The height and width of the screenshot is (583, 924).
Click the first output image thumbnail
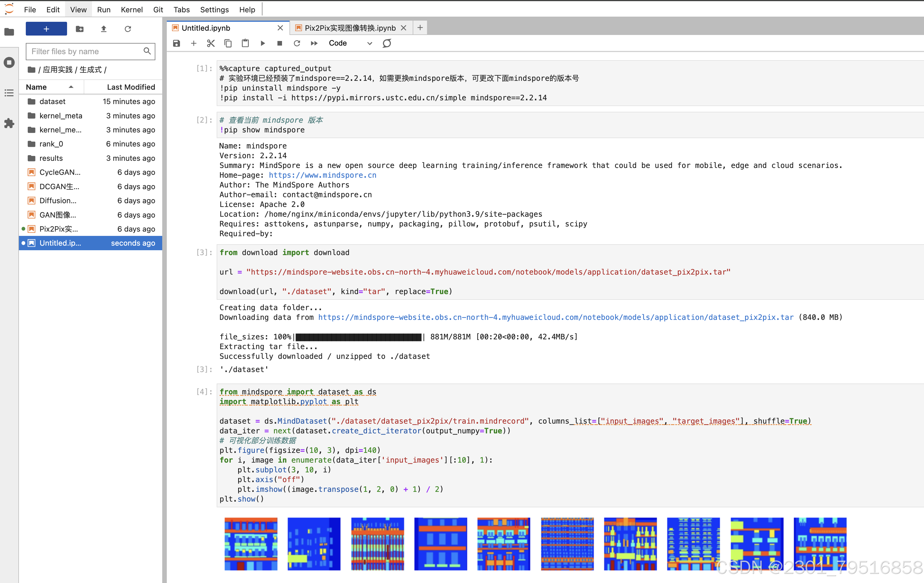point(251,543)
